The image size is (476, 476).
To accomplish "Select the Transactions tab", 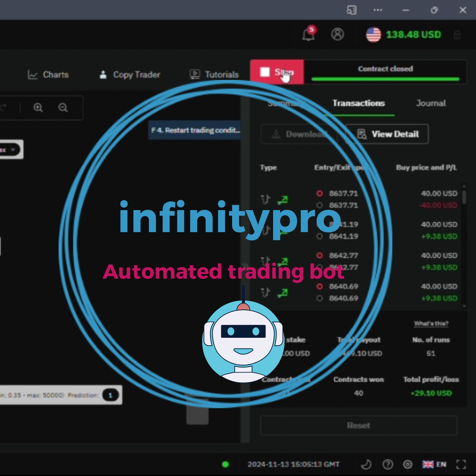I will click(359, 103).
